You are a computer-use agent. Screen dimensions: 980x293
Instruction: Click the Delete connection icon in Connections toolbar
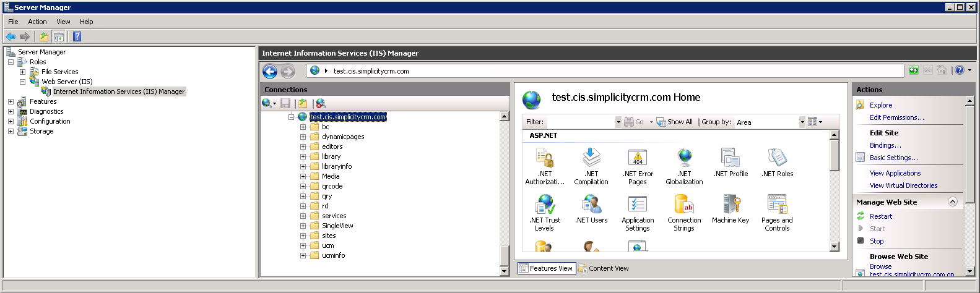pos(321,103)
